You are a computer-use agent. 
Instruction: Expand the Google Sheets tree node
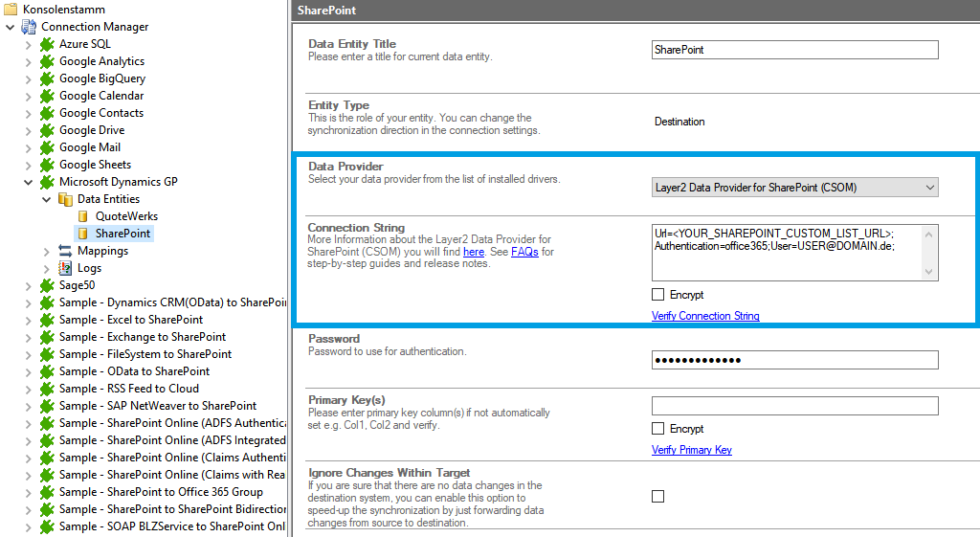29,165
